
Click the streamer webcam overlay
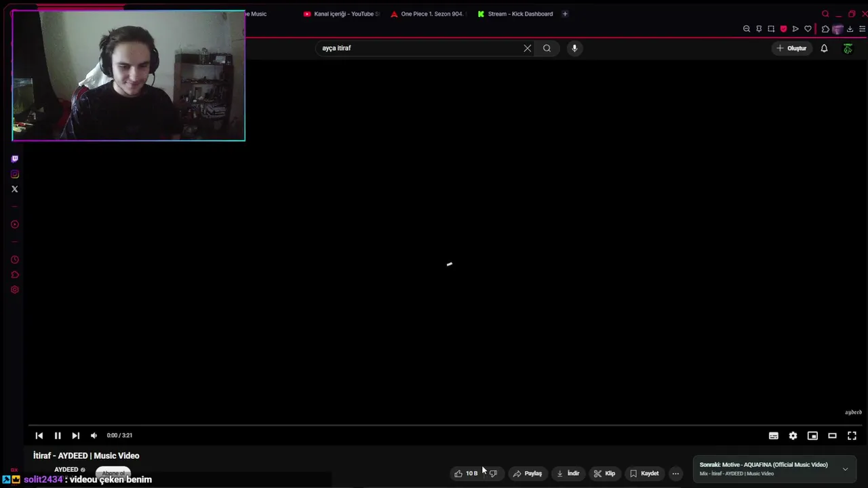pos(128,75)
